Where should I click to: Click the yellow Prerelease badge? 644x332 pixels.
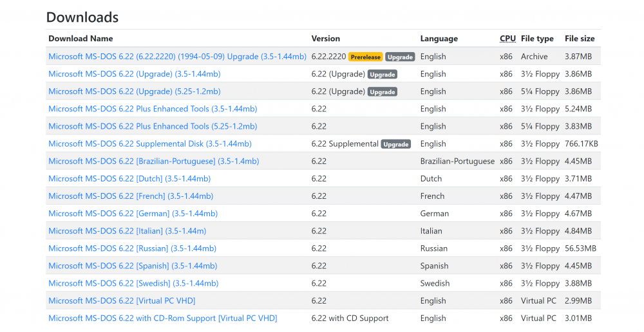[366, 57]
